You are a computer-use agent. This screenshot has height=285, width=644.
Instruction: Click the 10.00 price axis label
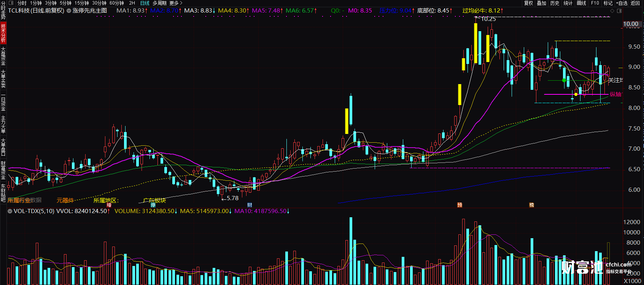pos(631,24)
